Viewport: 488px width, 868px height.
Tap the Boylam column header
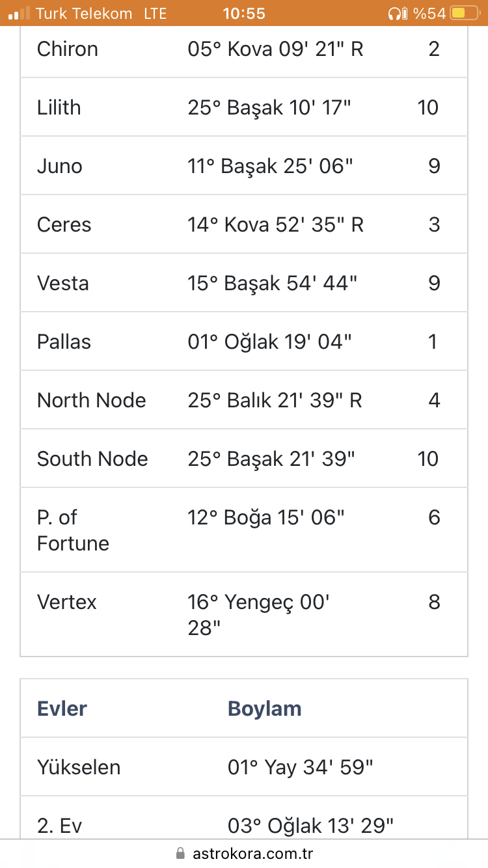pyautogui.click(x=265, y=709)
